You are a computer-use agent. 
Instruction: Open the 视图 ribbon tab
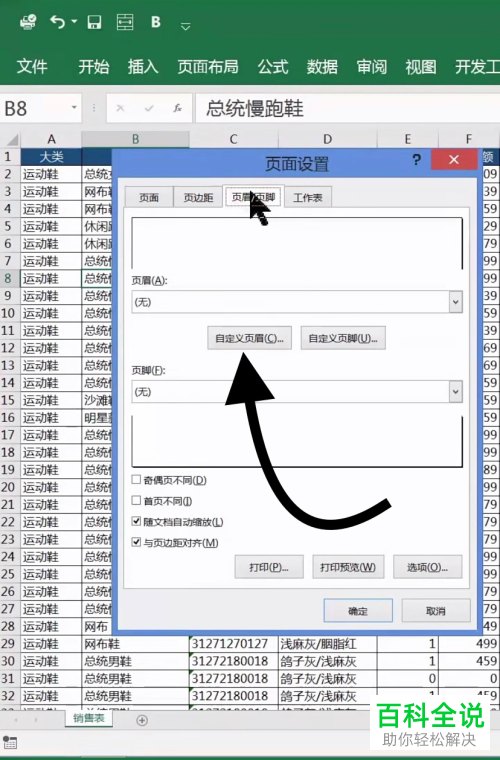[421, 66]
